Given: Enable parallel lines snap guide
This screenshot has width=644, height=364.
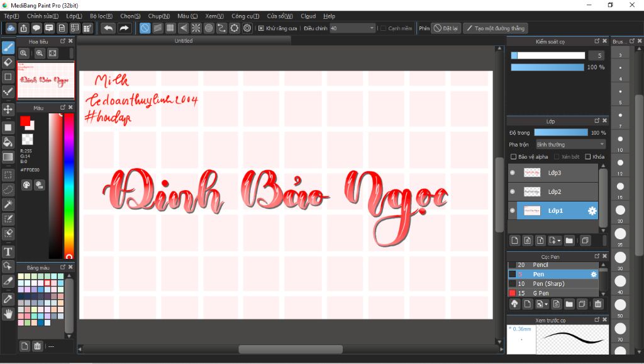Looking at the screenshot, I should pyautogui.click(x=158, y=28).
